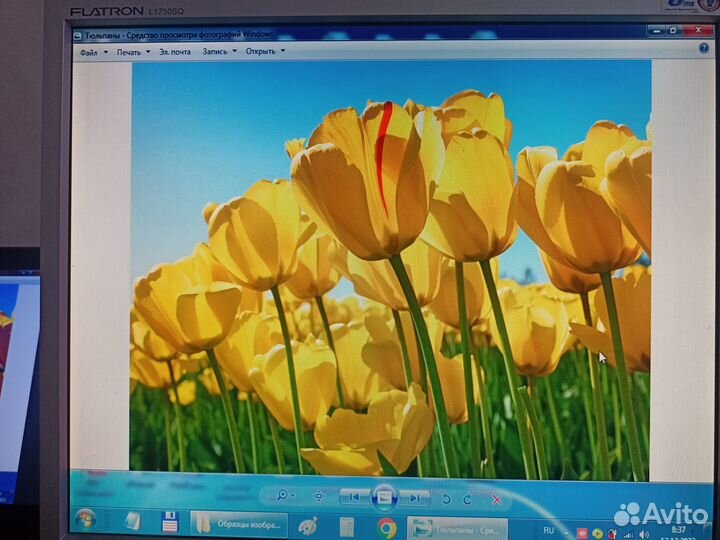Launch Google Chrome from the taskbar
The height and width of the screenshot is (540, 720).
[387, 528]
